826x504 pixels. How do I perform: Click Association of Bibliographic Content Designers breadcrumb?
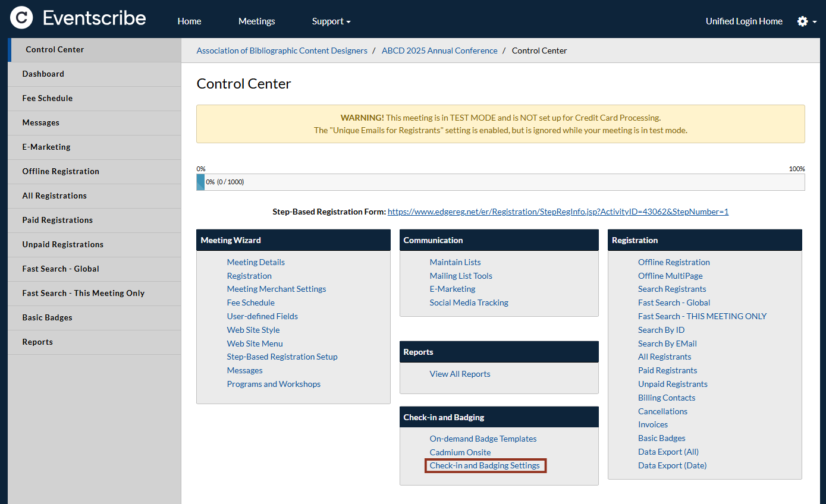pos(282,51)
